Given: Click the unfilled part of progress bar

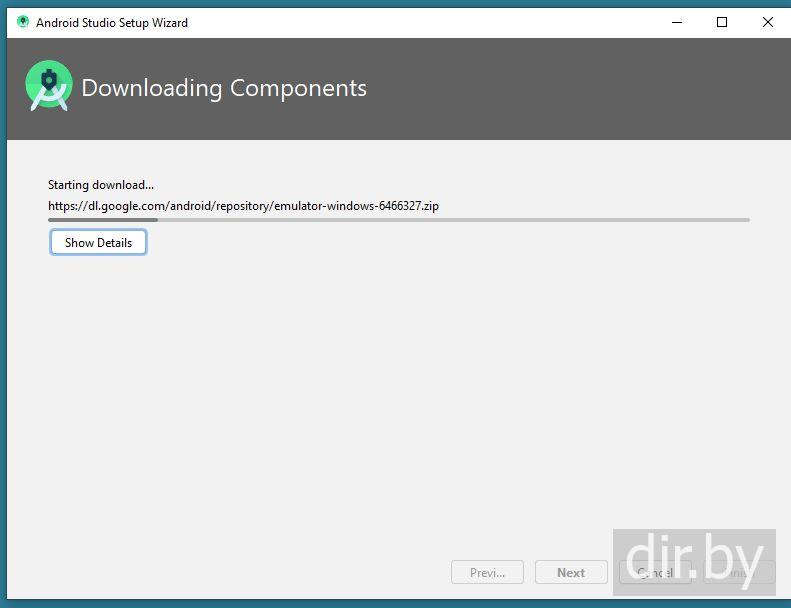Looking at the screenshot, I should pos(450,220).
